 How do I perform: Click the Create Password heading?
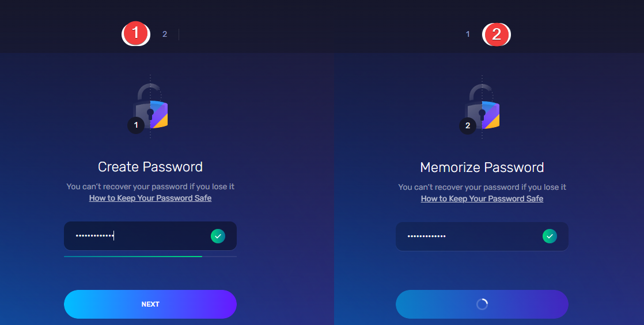[x=150, y=167]
